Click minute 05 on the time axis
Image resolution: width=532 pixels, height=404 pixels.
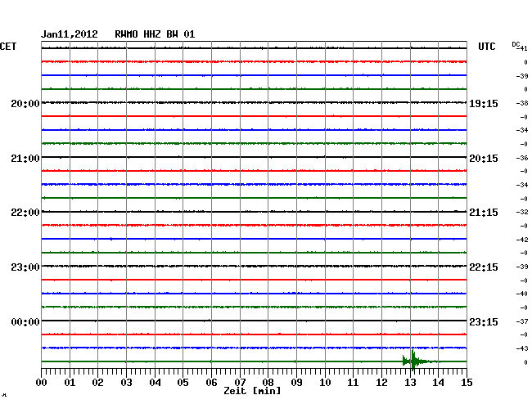point(183,382)
